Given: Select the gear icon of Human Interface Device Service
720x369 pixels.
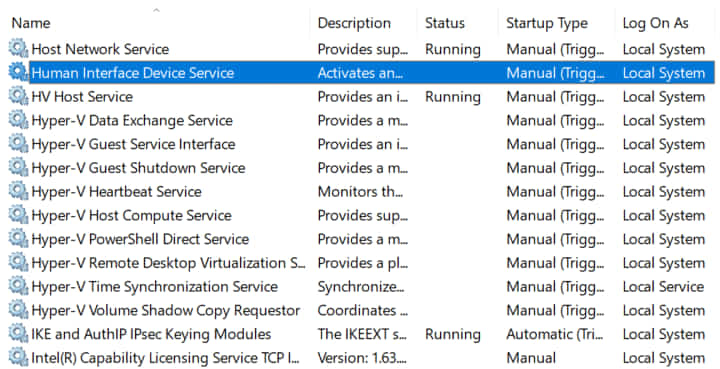Looking at the screenshot, I should pos(18,72).
